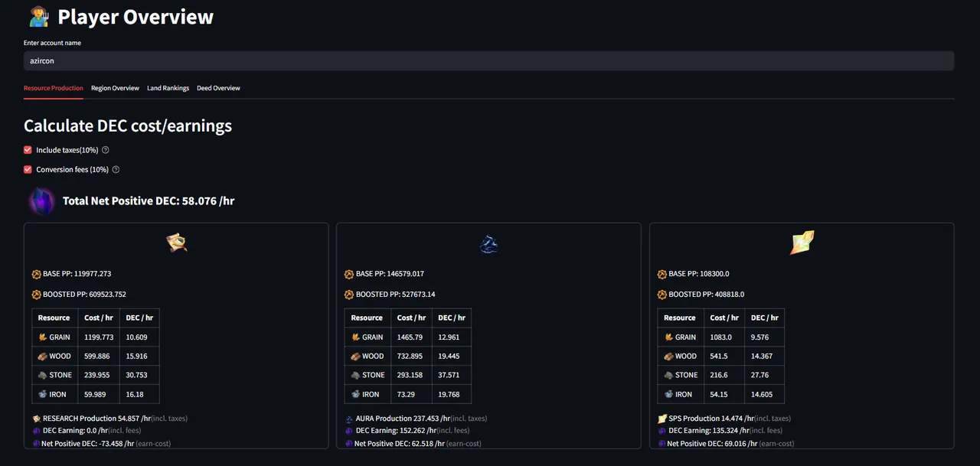Click Total Net Positive DEC: 58.076 /hr text
980x466 pixels.
149,200
